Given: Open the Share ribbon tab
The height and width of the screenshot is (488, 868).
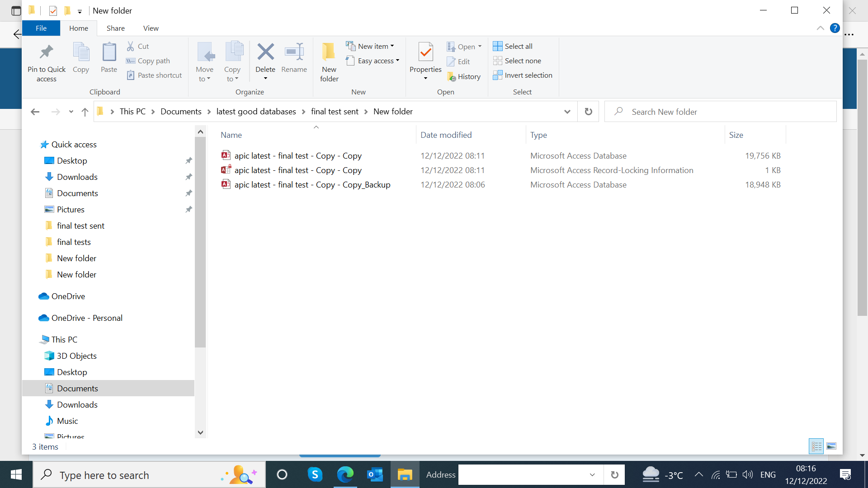Looking at the screenshot, I should [x=115, y=28].
